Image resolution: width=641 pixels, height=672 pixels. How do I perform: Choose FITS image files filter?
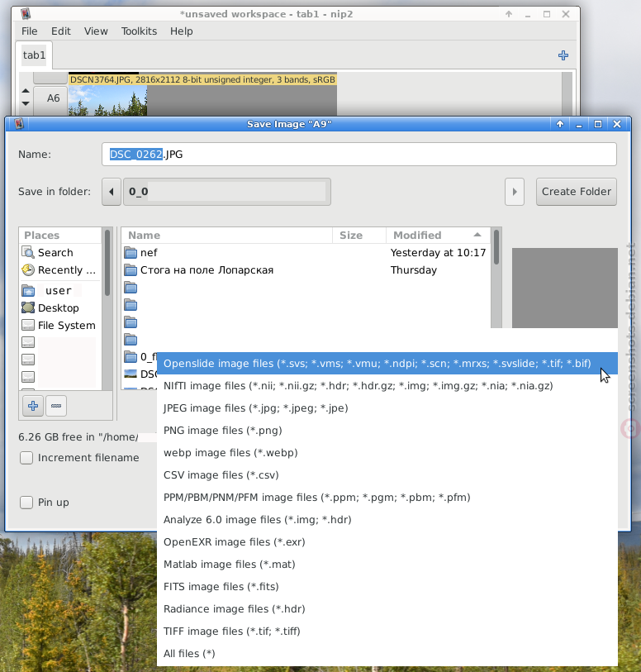tap(387, 586)
